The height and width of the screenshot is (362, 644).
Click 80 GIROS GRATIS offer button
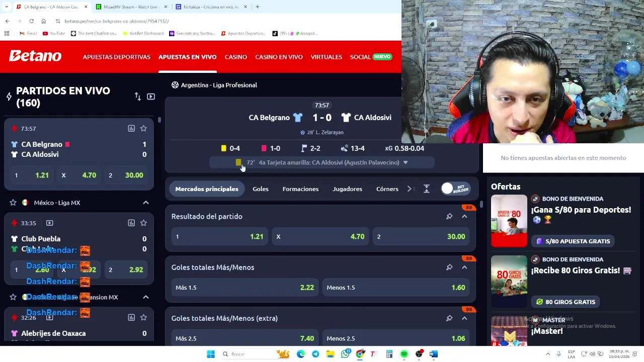[566, 302]
